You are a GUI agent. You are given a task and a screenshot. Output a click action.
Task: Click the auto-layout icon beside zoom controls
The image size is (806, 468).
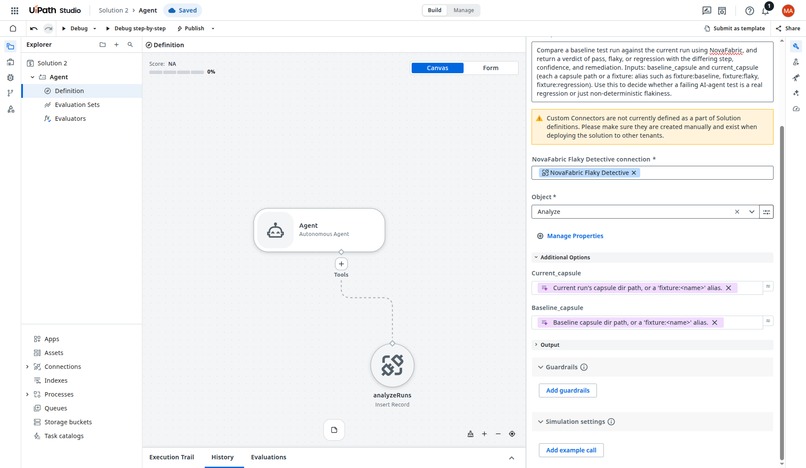tap(470, 434)
